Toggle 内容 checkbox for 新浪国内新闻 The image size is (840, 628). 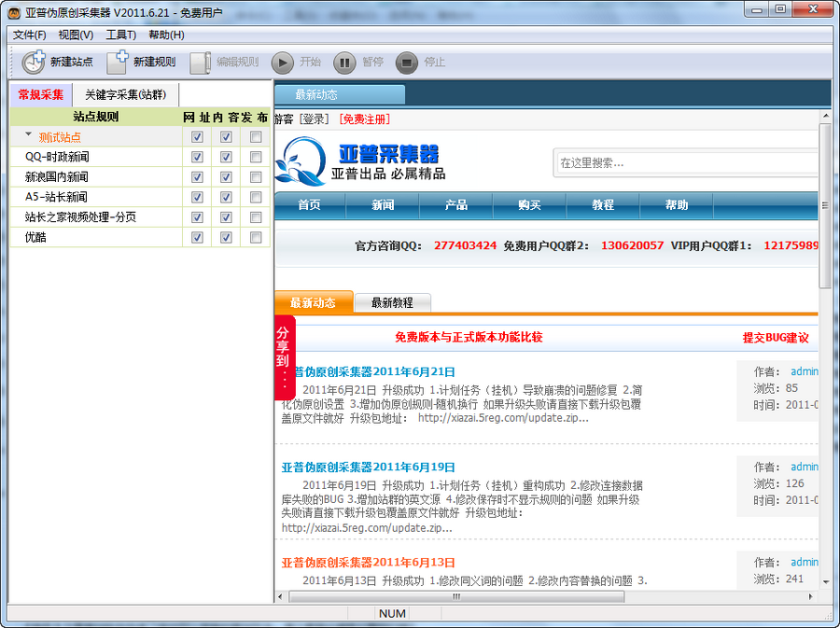pyautogui.click(x=226, y=177)
